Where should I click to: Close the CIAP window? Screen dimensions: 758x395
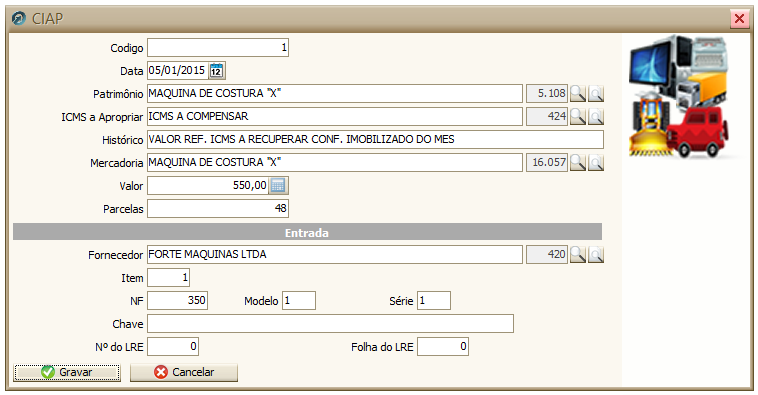[x=739, y=19]
